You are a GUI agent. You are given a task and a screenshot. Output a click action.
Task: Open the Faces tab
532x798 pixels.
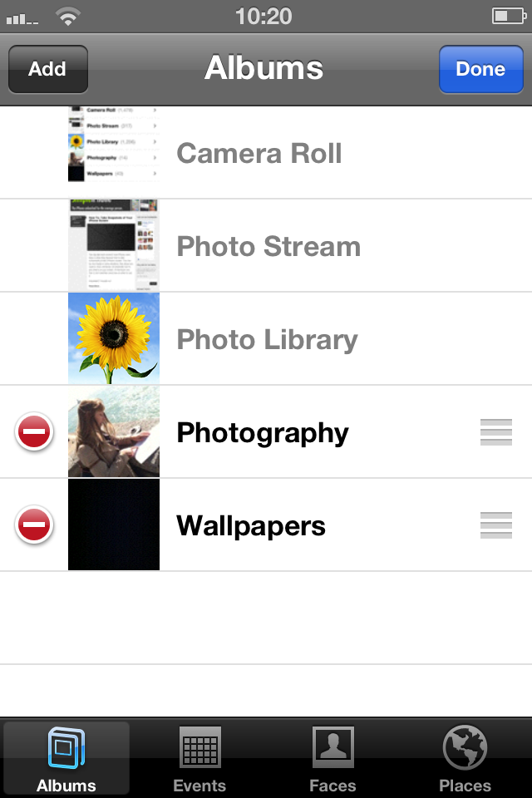332,758
